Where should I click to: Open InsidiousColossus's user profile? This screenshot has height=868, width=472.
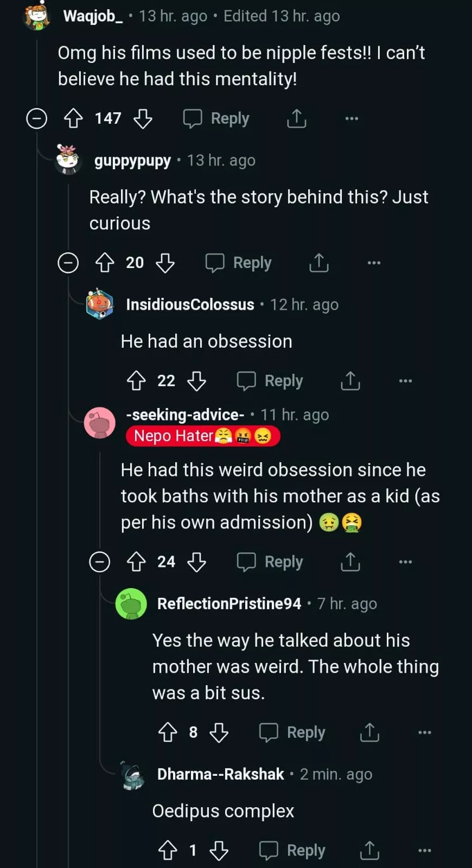pos(190,304)
